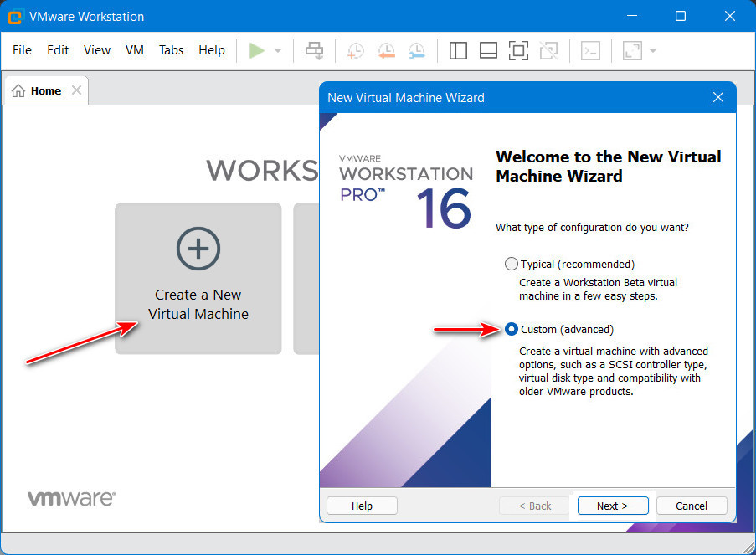Click Create a New Virtual Machine label
Image resolution: width=756 pixels, height=555 pixels.
198,304
